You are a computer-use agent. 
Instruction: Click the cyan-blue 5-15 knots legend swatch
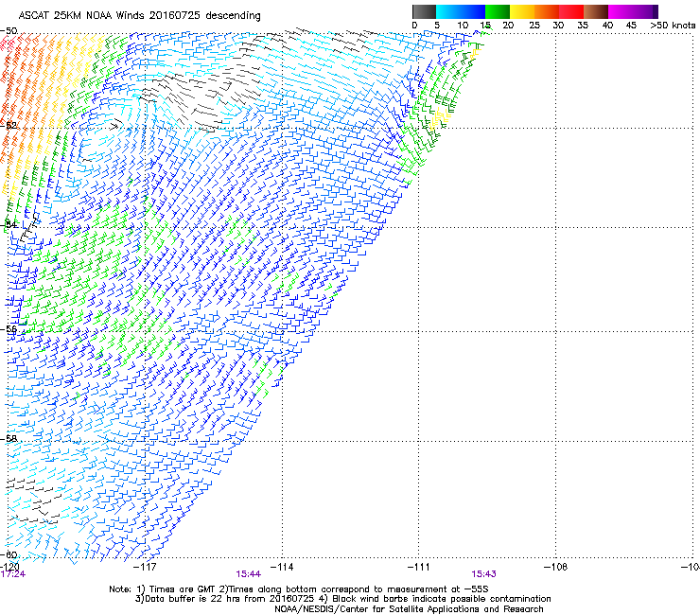click(x=461, y=11)
